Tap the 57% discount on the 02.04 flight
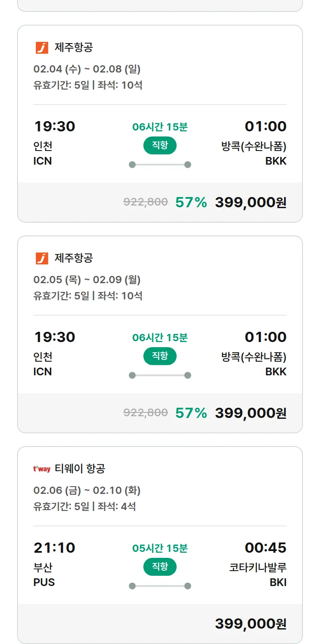Screen dimensions: 320x644 point(191,202)
